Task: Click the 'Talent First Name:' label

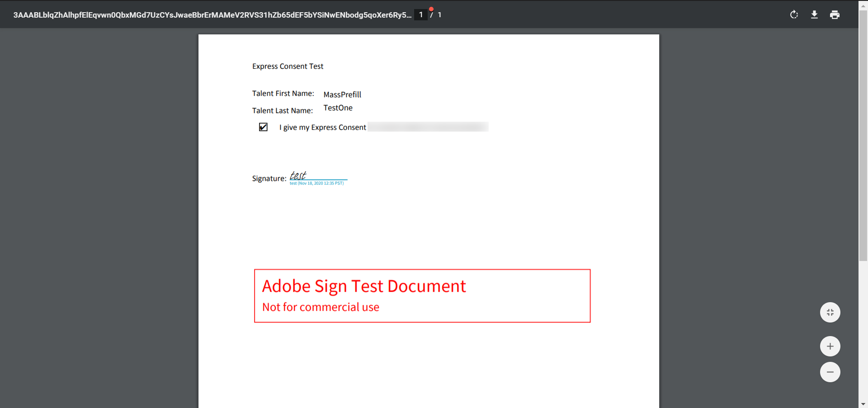Action: point(283,94)
